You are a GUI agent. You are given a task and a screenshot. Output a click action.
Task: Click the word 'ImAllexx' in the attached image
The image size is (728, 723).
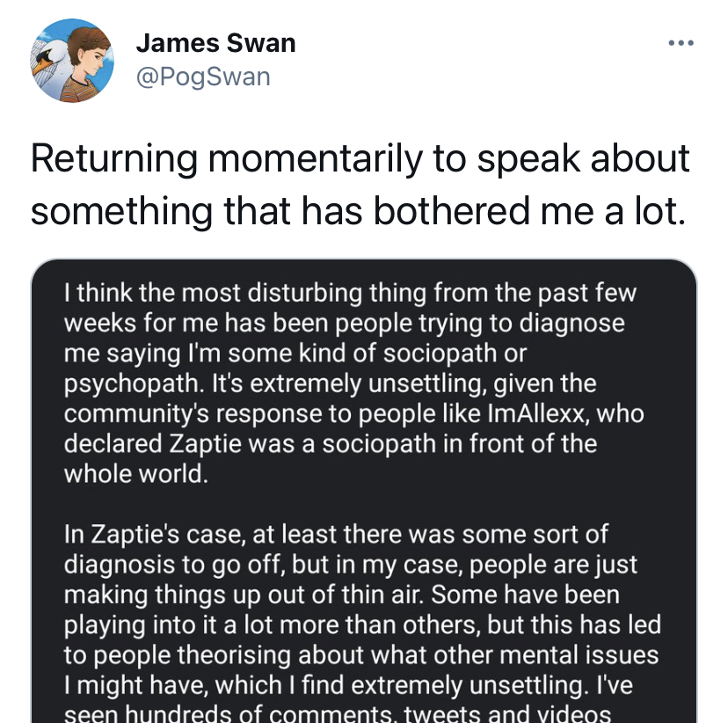[x=538, y=413]
